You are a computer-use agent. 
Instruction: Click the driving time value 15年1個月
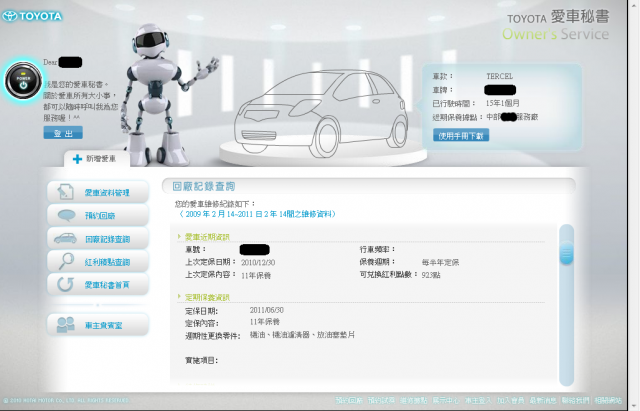click(502, 103)
